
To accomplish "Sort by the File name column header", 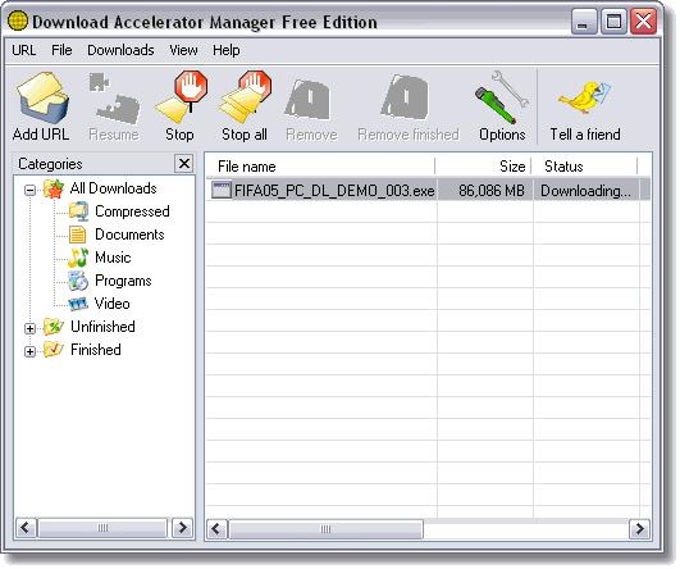I will (x=320, y=167).
